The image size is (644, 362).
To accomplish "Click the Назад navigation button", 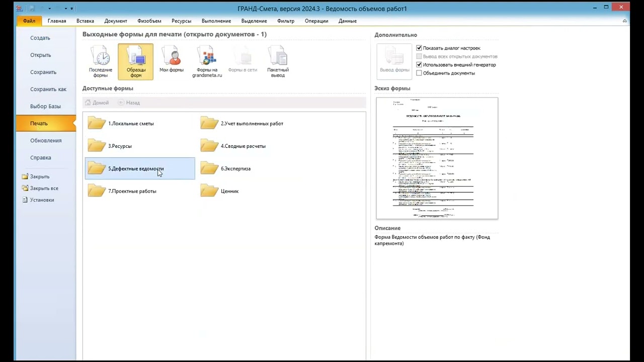I will pos(129,103).
